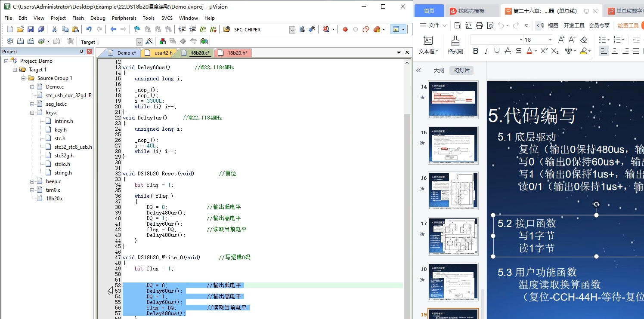Click the Build target icon in µVision
The height and width of the screenshot is (319, 644).
click(x=20, y=41)
